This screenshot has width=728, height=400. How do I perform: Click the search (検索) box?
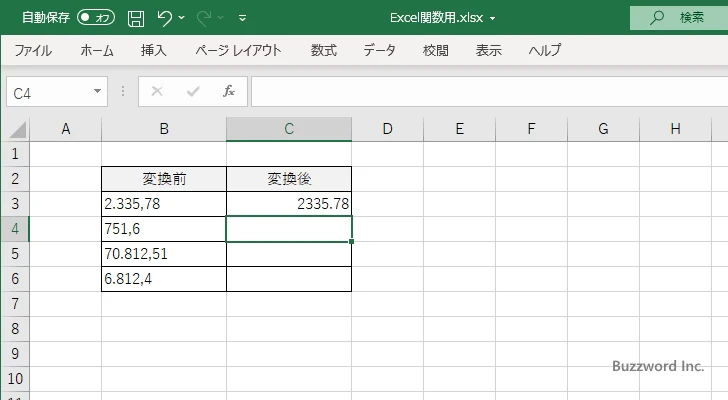click(x=679, y=18)
